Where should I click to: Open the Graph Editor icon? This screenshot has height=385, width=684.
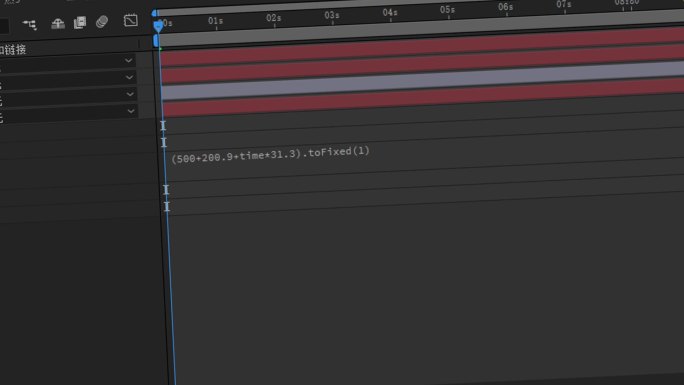(130, 20)
